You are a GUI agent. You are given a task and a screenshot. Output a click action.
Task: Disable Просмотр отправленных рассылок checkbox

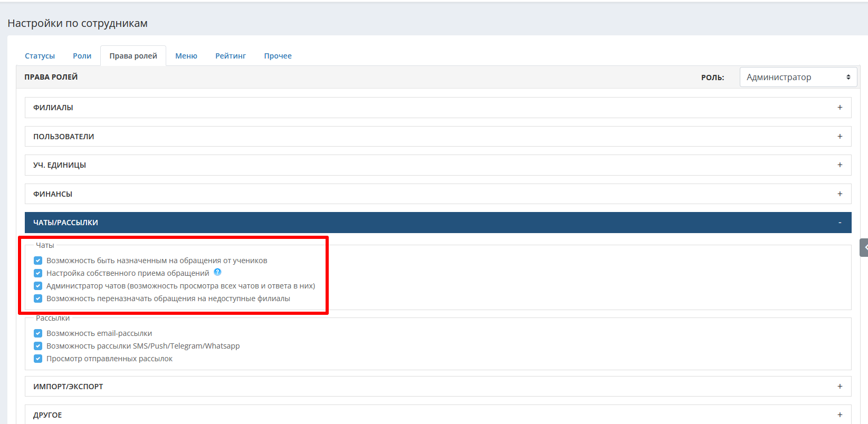38,359
